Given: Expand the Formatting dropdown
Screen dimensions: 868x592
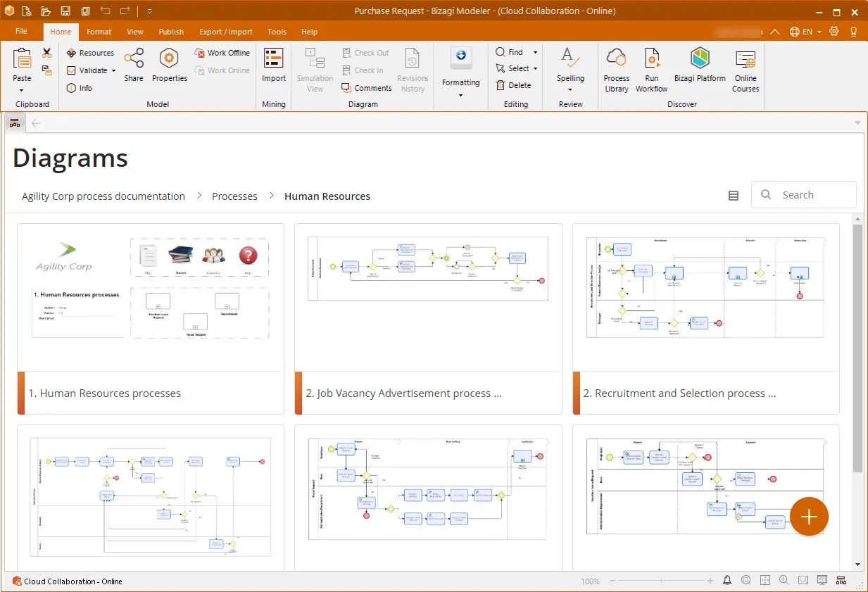Looking at the screenshot, I should click(x=461, y=95).
